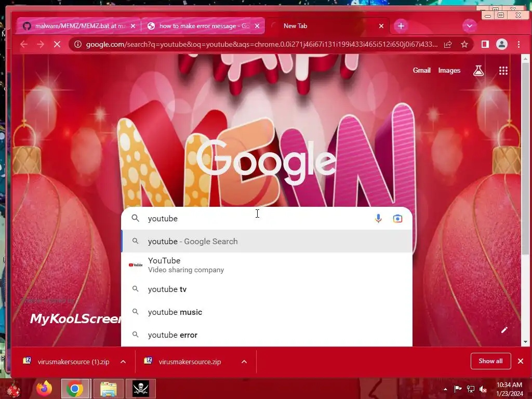Select YouTube Video sharing company suggestion

267,265
